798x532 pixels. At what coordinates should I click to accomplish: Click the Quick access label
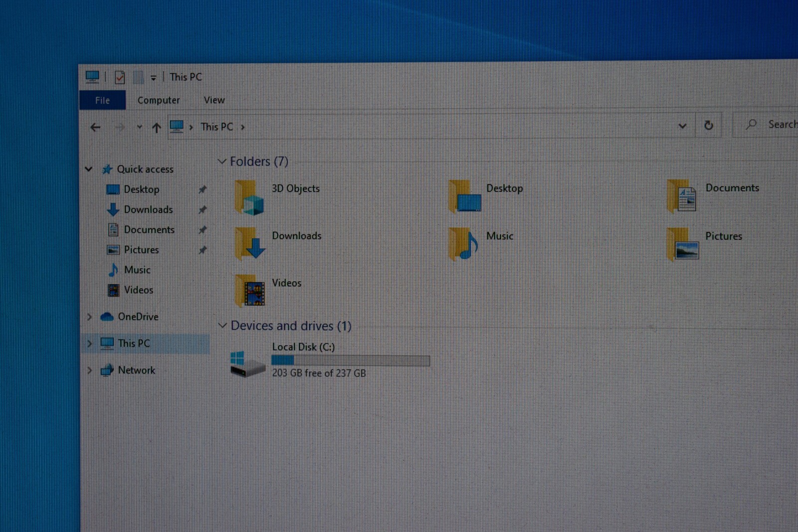(x=145, y=169)
